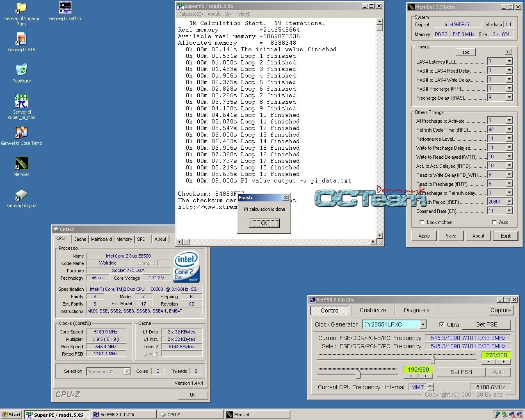Click the Get FSB button

click(x=486, y=324)
